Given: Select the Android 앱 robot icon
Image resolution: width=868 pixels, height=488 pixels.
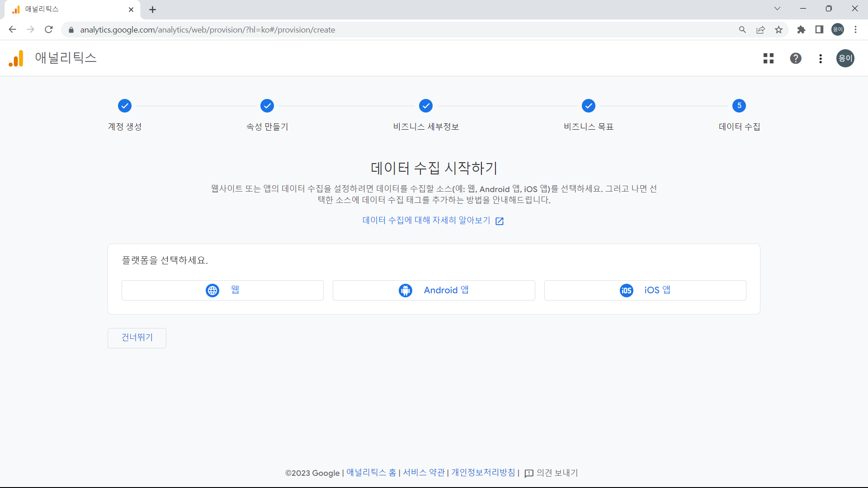Looking at the screenshot, I should (406, 290).
